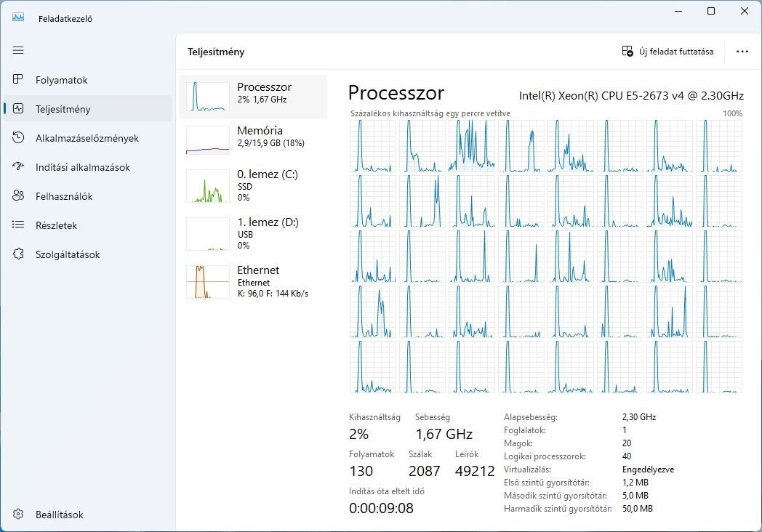Select the Alkalmazáselőzmények history icon

point(18,137)
